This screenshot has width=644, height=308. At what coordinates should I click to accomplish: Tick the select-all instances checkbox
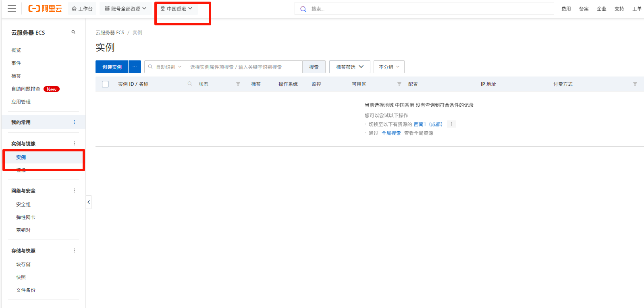pos(105,84)
